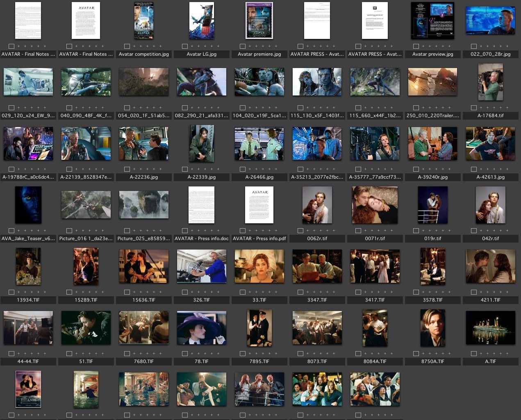Click the label "115_660_x44F_1b2..."

375,116
